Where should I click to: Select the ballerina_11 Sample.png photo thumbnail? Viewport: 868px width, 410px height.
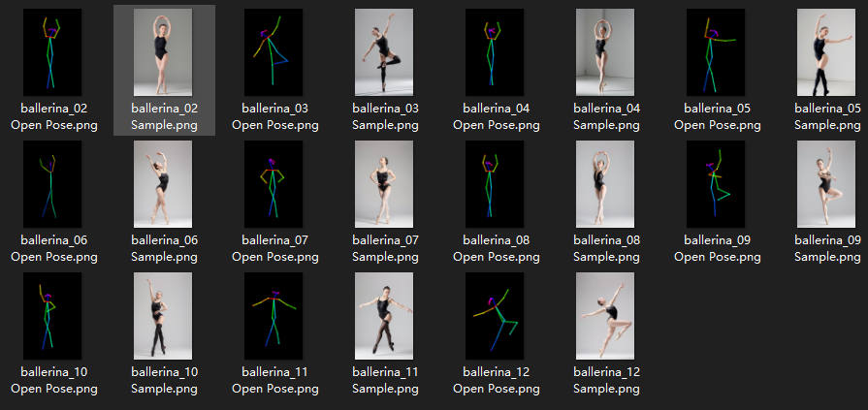(x=384, y=316)
